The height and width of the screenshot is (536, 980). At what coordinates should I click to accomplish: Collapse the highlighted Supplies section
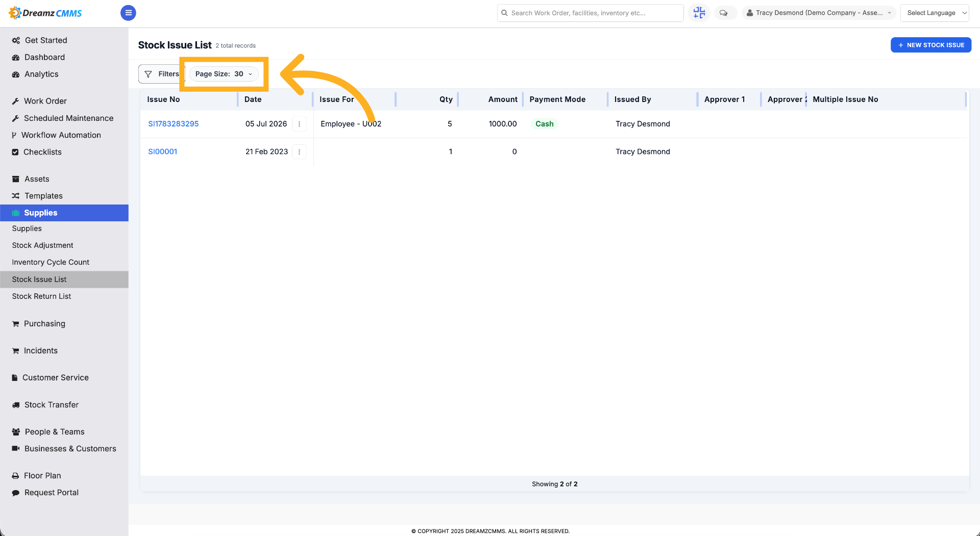(64, 213)
